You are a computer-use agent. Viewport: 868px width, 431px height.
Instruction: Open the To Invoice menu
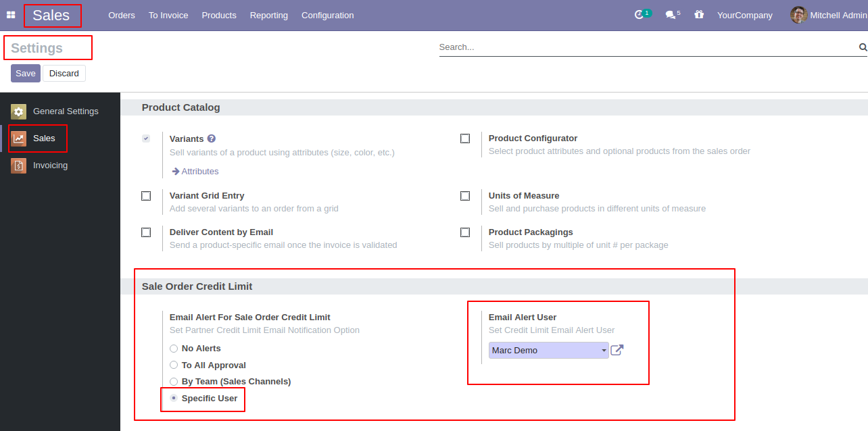168,15
